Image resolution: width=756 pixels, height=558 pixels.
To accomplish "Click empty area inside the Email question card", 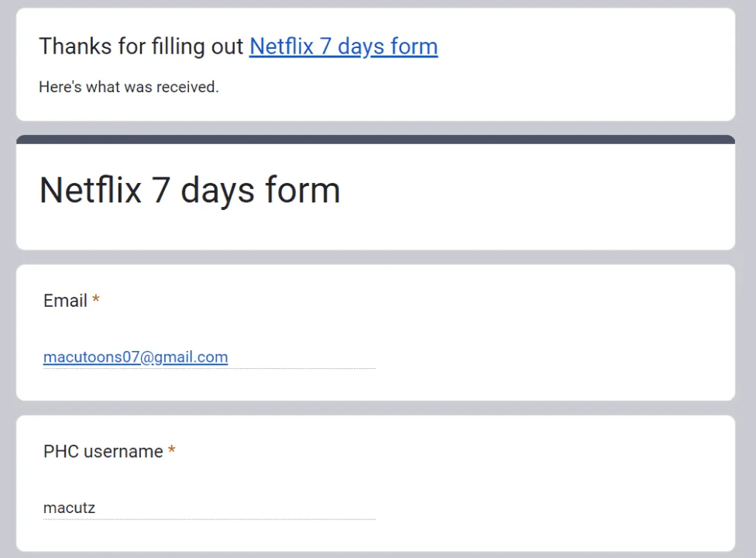I will 555,332.
